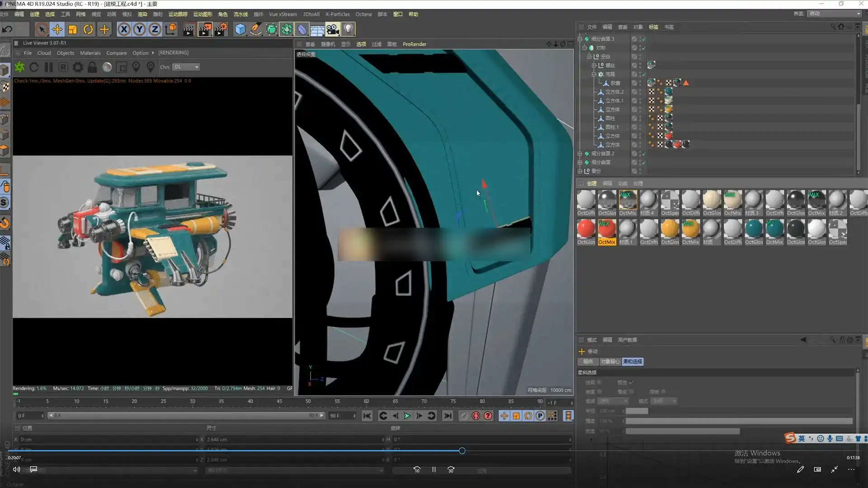This screenshot has width=868, height=488.
Task: Open the Chn DL dropdown
Action: 186,67
